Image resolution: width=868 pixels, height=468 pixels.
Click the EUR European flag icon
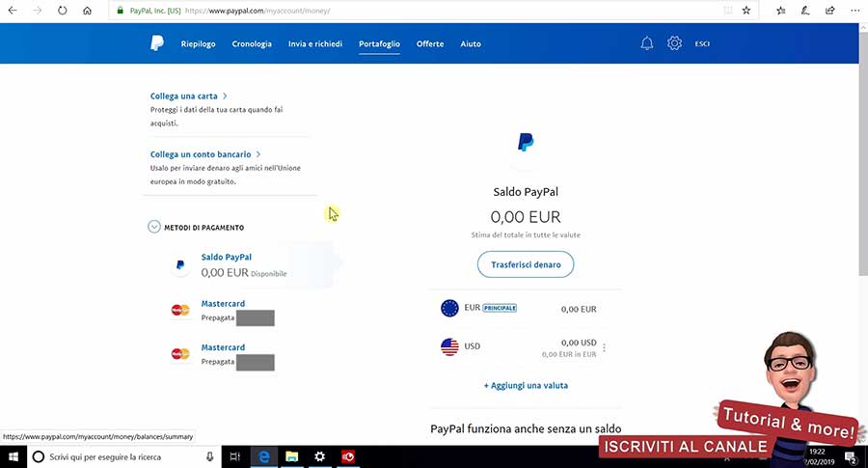point(449,308)
